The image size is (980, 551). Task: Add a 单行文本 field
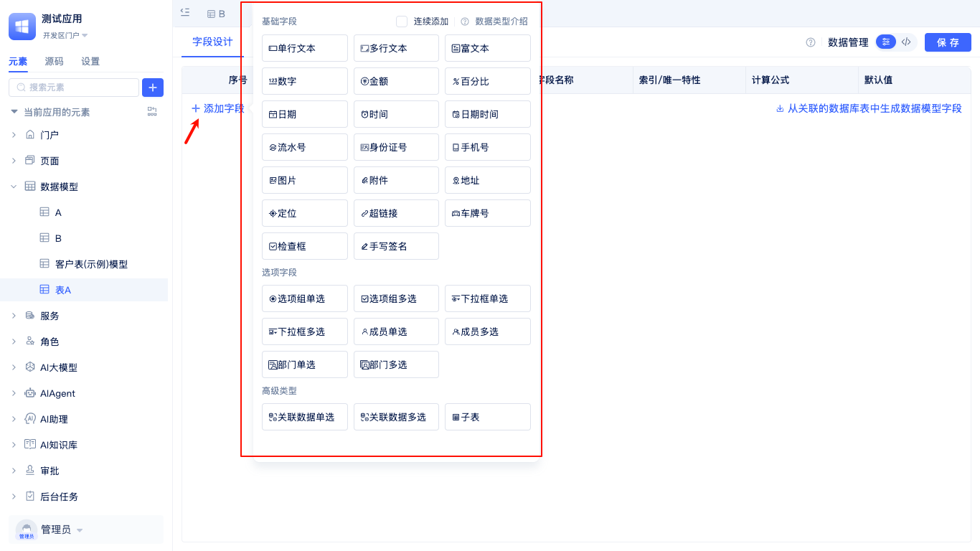pyautogui.click(x=305, y=48)
